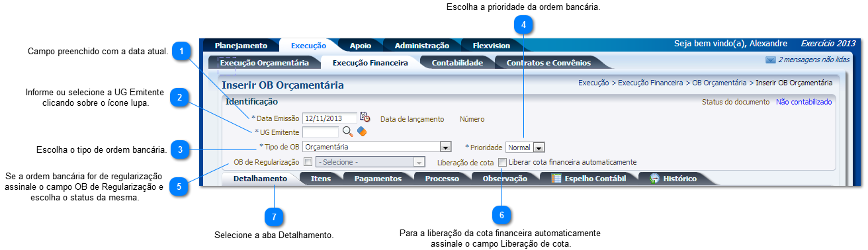Screen dimensions: 868x250
Task: Click the Espelho Contábil spreadsheet icon
Action: click(x=556, y=178)
